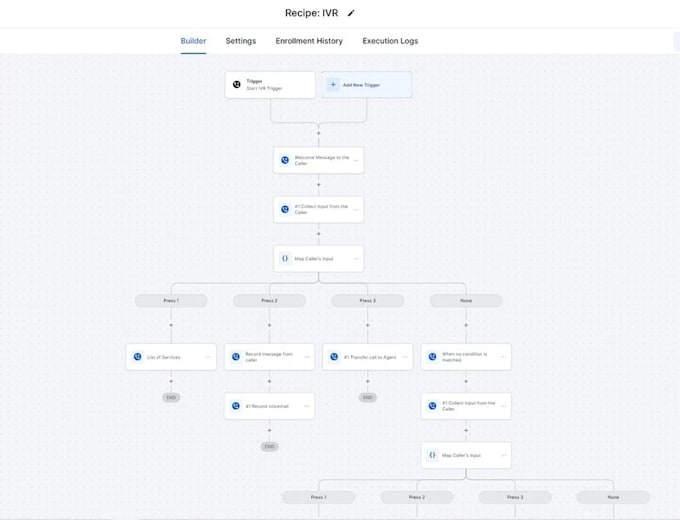Add a step right after Welcome Message node
Image resolution: width=680 pixels, height=520 pixels.
coord(319,185)
